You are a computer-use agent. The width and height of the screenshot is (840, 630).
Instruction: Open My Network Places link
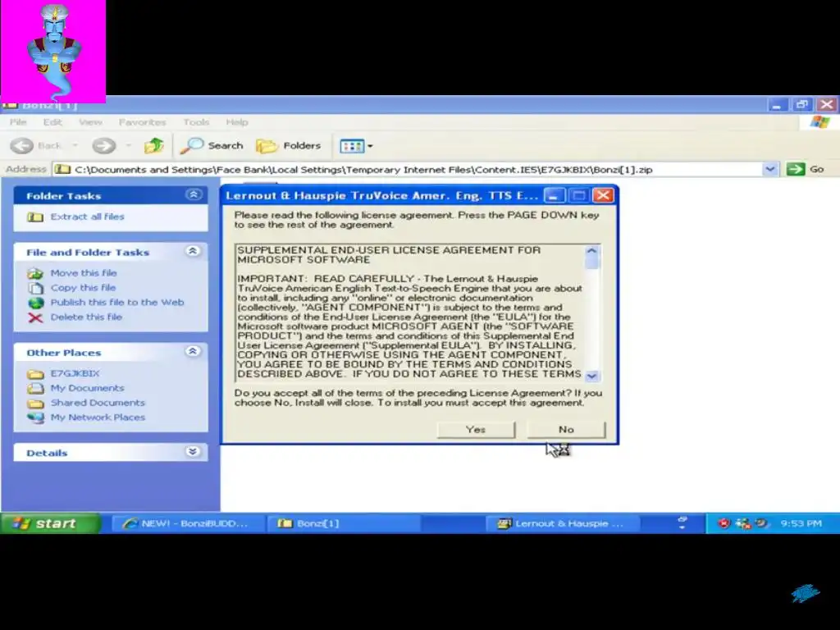pos(98,418)
